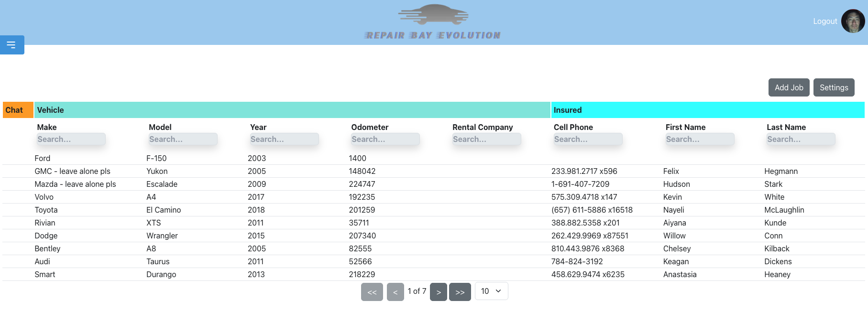Image resolution: width=868 pixels, height=312 pixels.
Task: Click the user profile avatar photo
Action: pos(853,22)
